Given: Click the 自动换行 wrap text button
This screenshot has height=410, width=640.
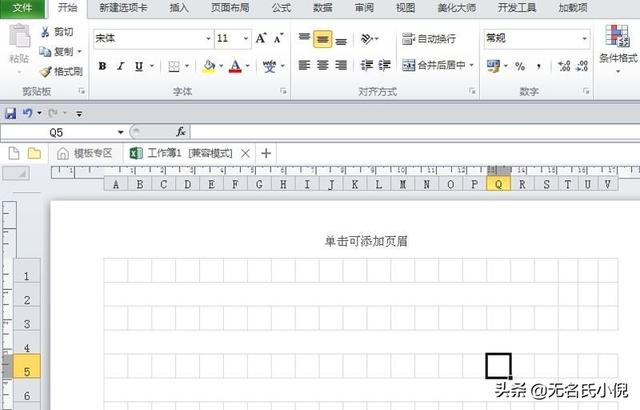Looking at the screenshot, I should (x=430, y=39).
